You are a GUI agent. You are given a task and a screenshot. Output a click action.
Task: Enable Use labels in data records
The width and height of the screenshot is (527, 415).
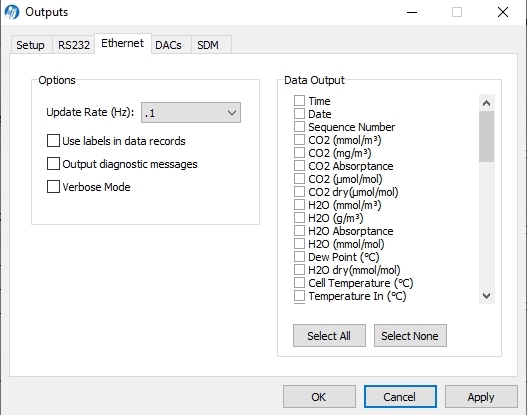coord(53,141)
